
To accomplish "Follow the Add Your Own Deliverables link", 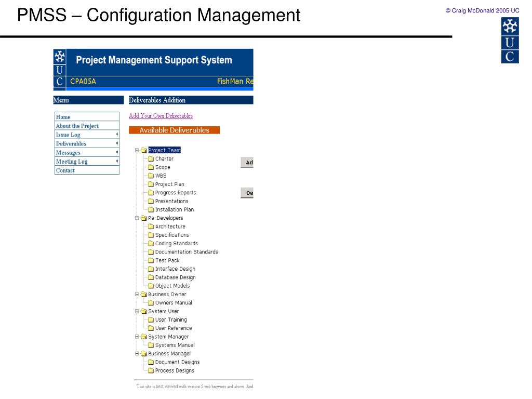I will (x=161, y=116).
